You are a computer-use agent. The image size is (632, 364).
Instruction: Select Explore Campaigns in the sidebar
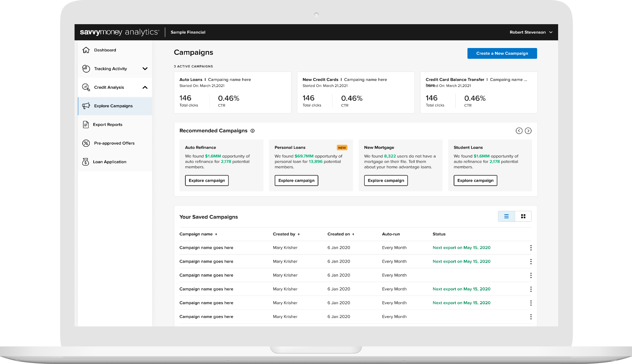[x=114, y=106]
